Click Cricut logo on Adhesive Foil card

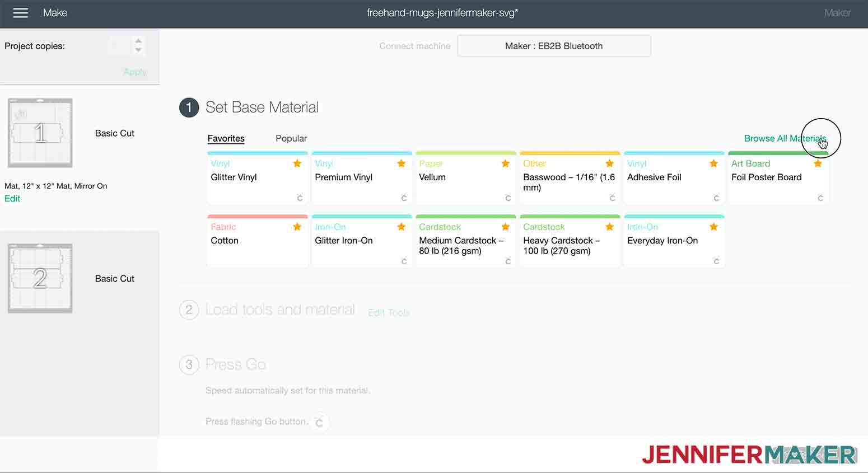point(716,198)
